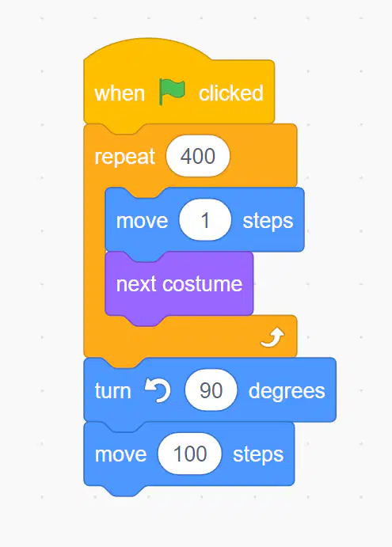The image size is (392, 547).
Task: Click the "clicked" word on the hat block
Action: click(x=231, y=93)
